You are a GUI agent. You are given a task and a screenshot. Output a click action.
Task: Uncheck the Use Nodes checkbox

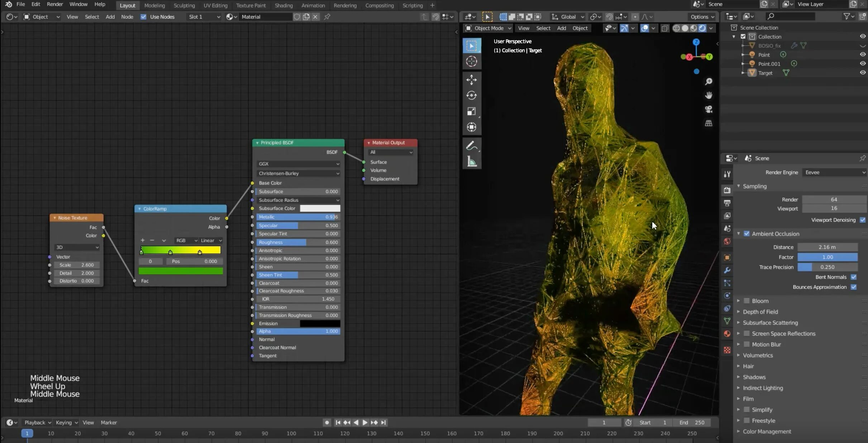tap(143, 17)
